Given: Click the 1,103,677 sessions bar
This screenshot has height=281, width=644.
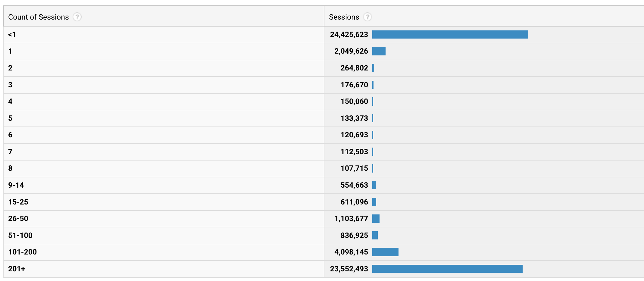Looking at the screenshot, I should [x=376, y=219].
